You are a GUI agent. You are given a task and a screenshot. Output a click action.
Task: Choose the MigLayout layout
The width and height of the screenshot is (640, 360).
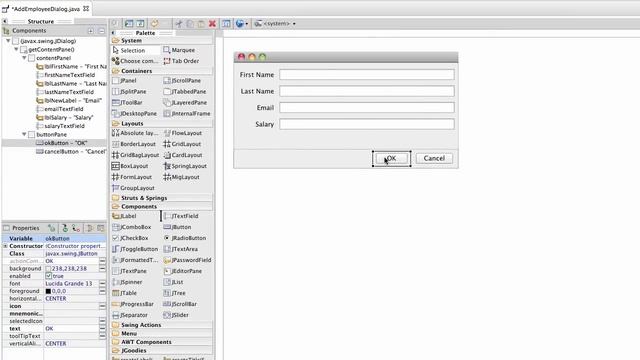click(x=181, y=177)
